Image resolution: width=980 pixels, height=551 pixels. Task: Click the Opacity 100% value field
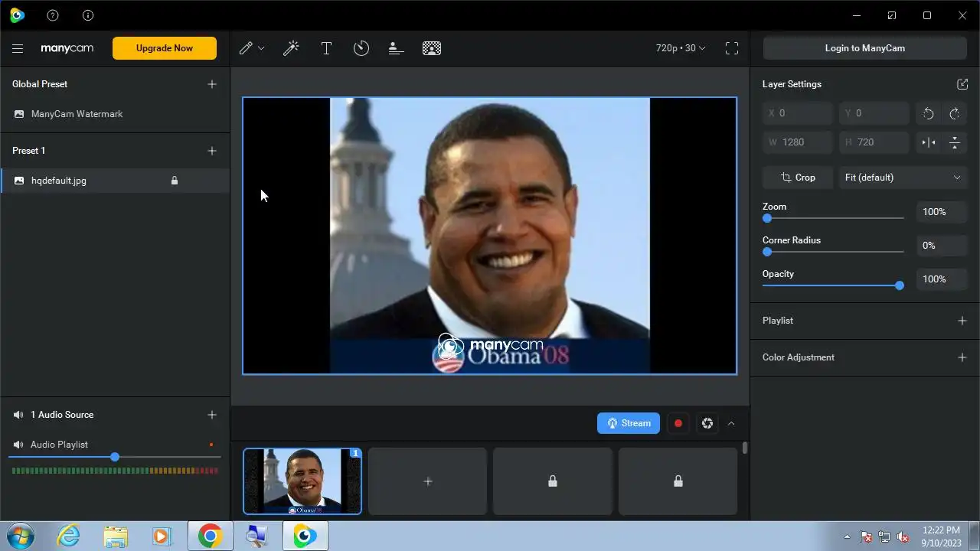[x=942, y=279]
